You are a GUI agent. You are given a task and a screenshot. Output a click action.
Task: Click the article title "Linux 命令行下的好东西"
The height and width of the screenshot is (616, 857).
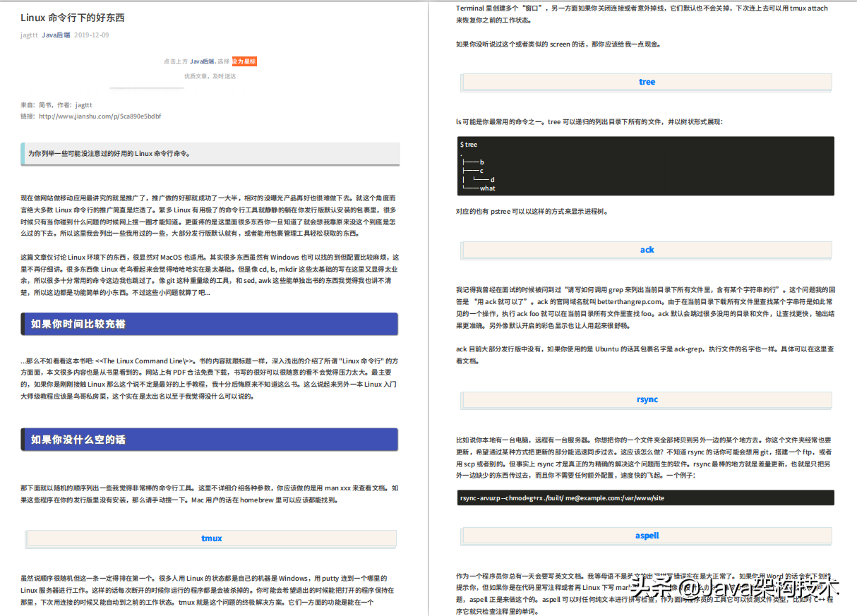coord(73,18)
